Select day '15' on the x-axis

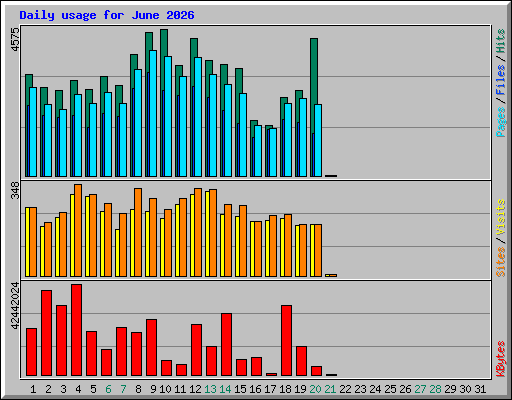click(240, 389)
